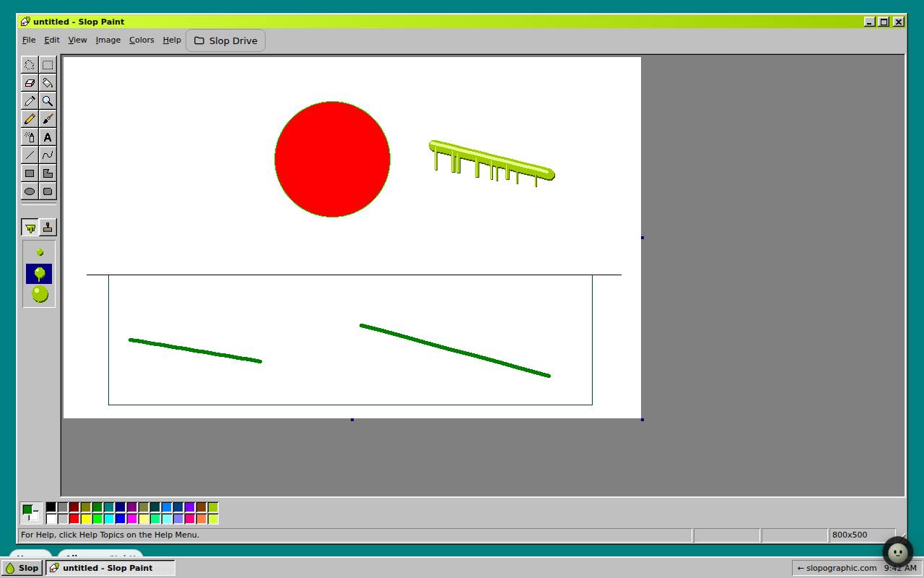This screenshot has height=578, width=924.
Task: Open the Help menu
Action: (x=172, y=40)
